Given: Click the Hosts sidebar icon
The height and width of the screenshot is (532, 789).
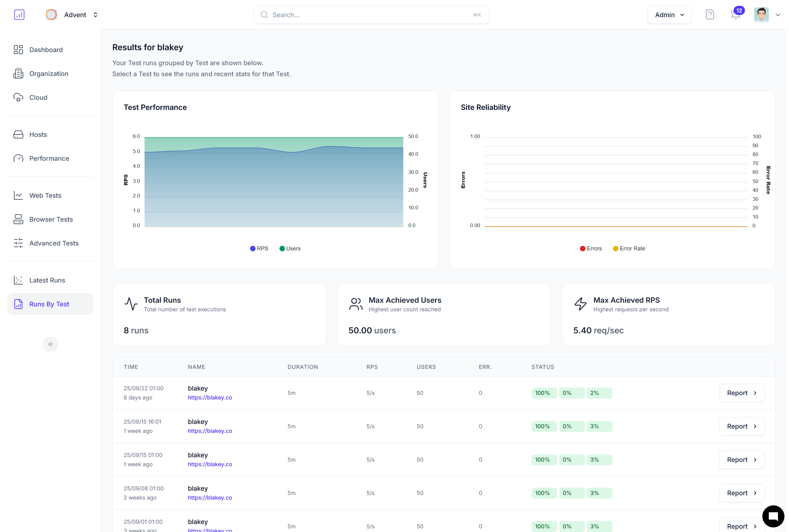Looking at the screenshot, I should (18, 135).
